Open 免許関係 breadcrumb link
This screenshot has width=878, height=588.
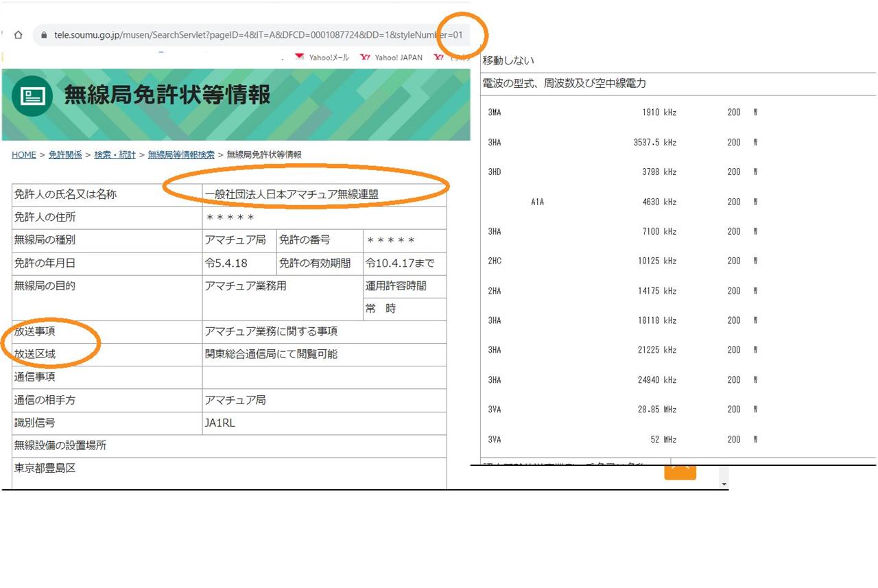pyautogui.click(x=65, y=155)
